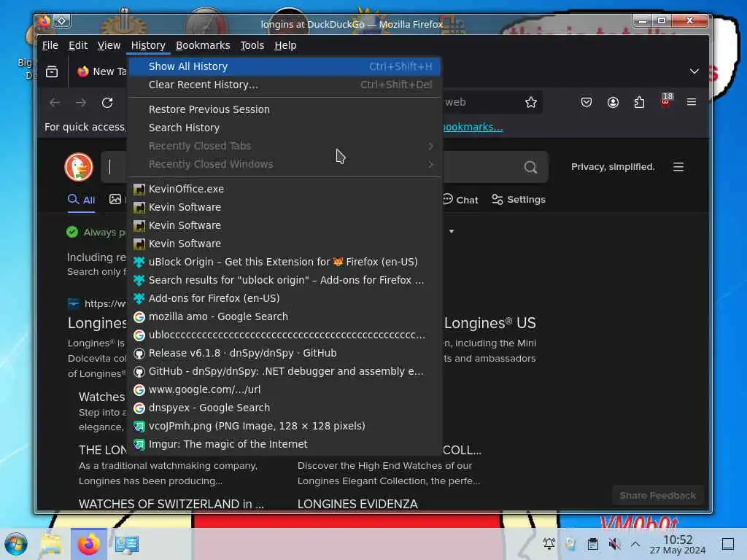Open Release v6.1.8 dnSpy GitHub entry

tap(285, 353)
